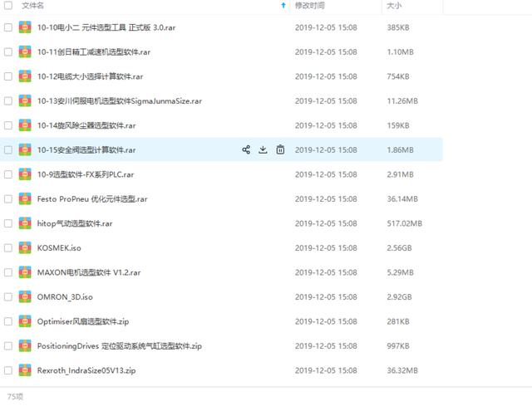Screen dimensions: 532x406
Task: Click the archive icon of Optimiser风扇选型软件.zip
Action: pyautogui.click(x=25, y=321)
